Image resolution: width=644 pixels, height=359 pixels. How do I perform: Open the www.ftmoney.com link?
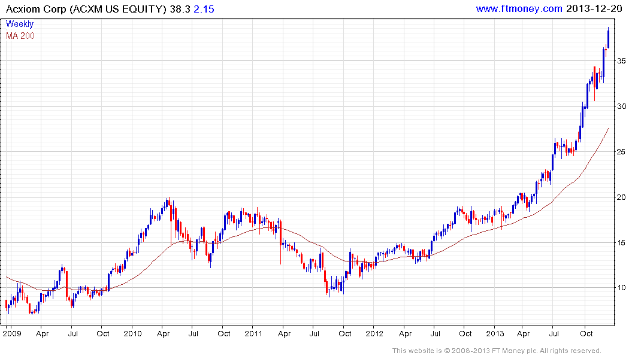[x=519, y=8]
